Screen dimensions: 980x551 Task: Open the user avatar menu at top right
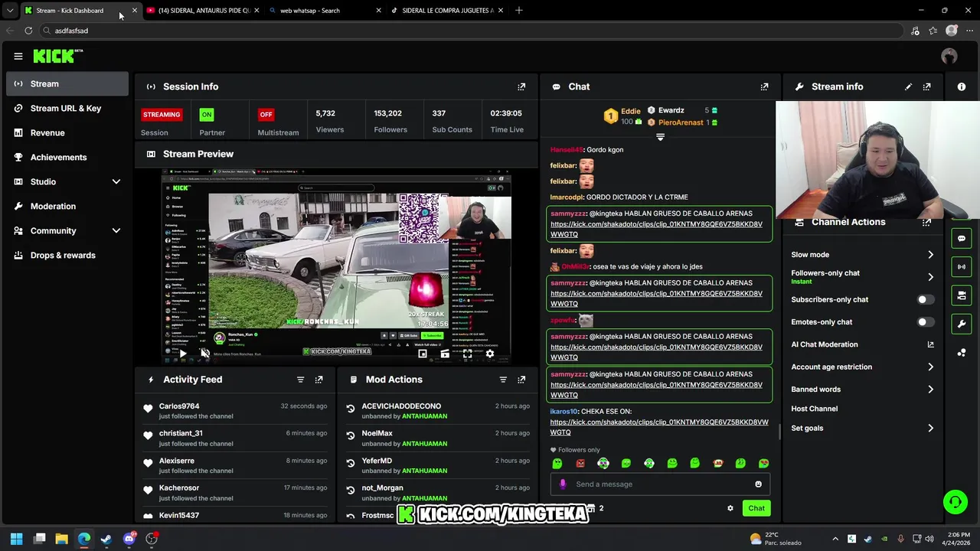point(949,56)
